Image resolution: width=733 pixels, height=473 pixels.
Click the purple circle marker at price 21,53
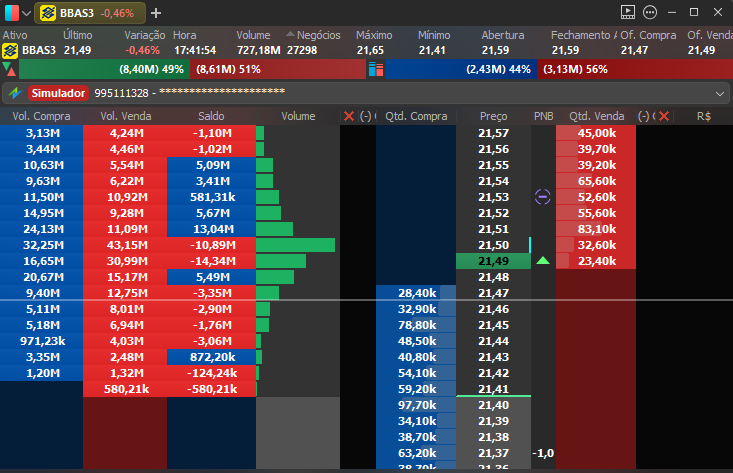coord(543,197)
